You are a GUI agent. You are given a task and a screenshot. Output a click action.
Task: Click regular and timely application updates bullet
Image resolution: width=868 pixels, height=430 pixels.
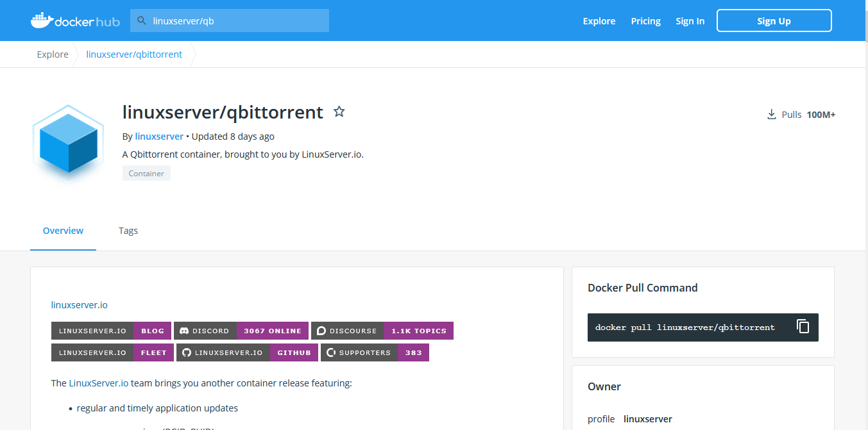(x=157, y=408)
